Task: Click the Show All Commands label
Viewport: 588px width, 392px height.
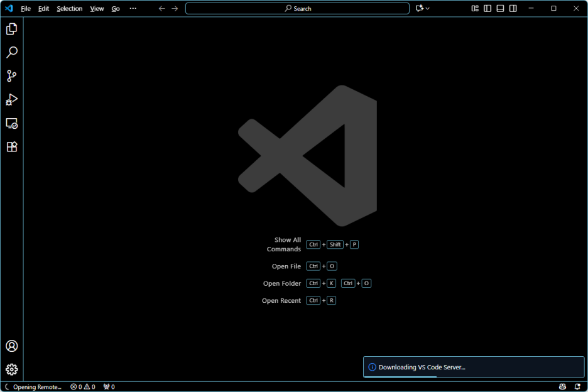Action: [284, 244]
